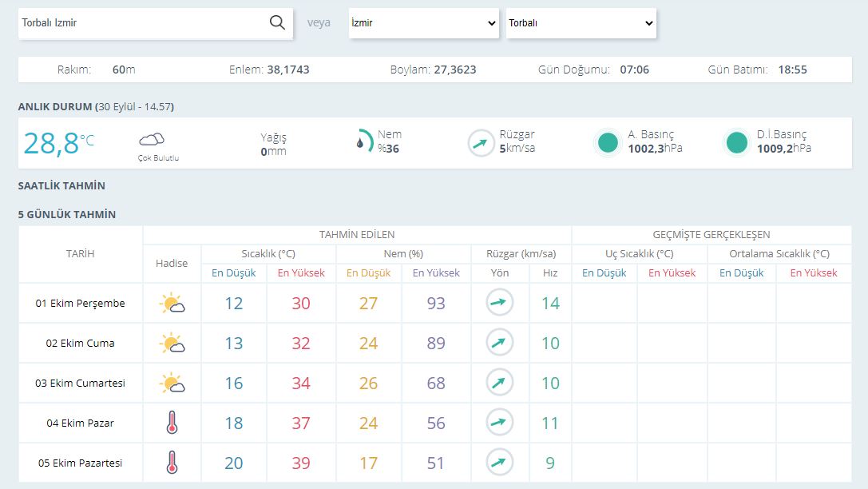Click the Gün Batımı time 18:55

(x=793, y=70)
